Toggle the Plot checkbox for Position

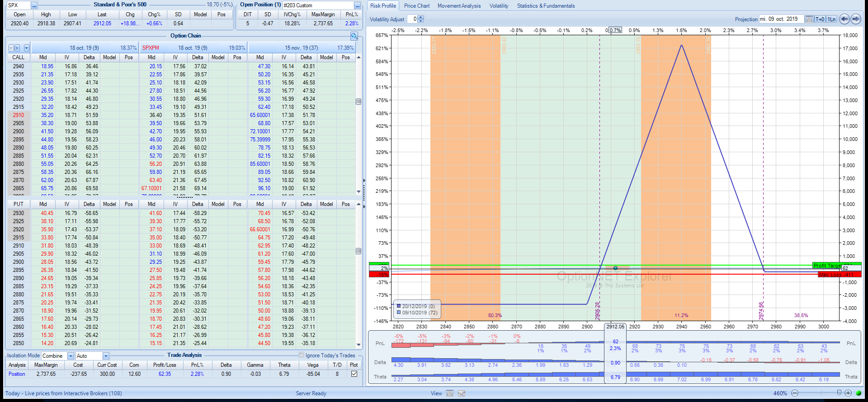354,374
